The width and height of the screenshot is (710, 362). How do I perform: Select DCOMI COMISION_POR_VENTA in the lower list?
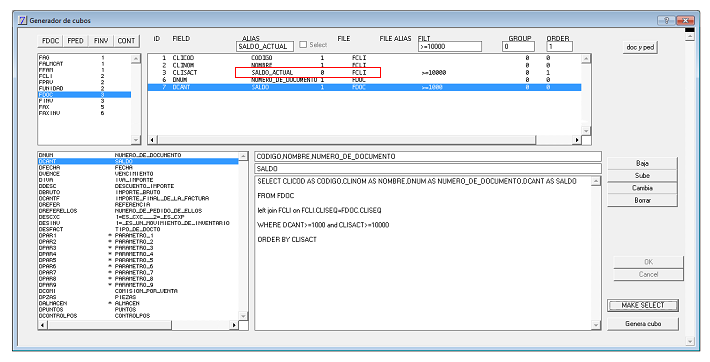point(138,291)
